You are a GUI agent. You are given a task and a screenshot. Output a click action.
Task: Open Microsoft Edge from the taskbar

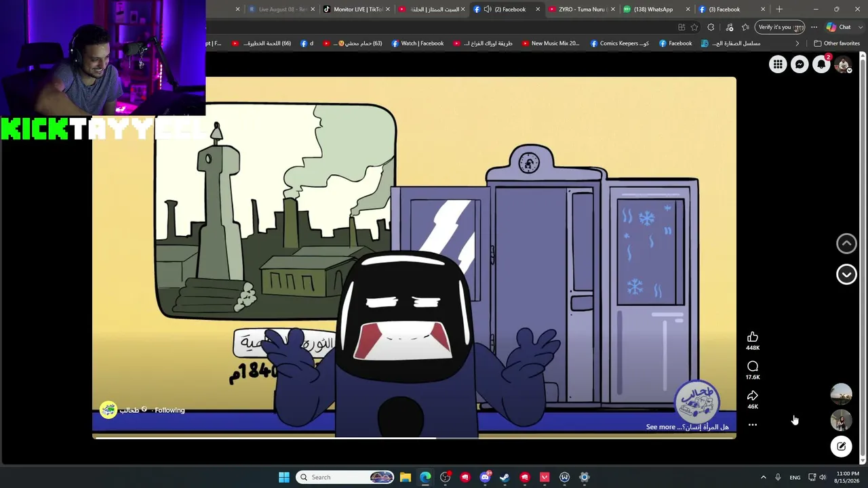point(425,477)
